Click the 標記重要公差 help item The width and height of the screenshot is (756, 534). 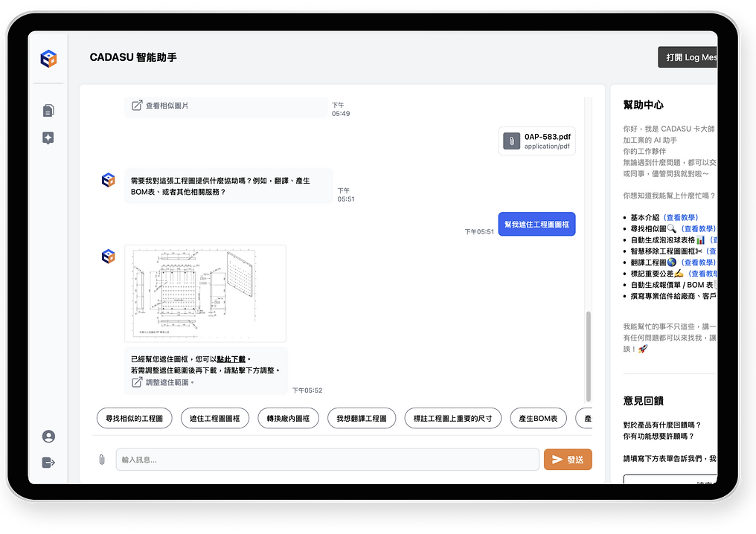pyautogui.click(x=652, y=273)
